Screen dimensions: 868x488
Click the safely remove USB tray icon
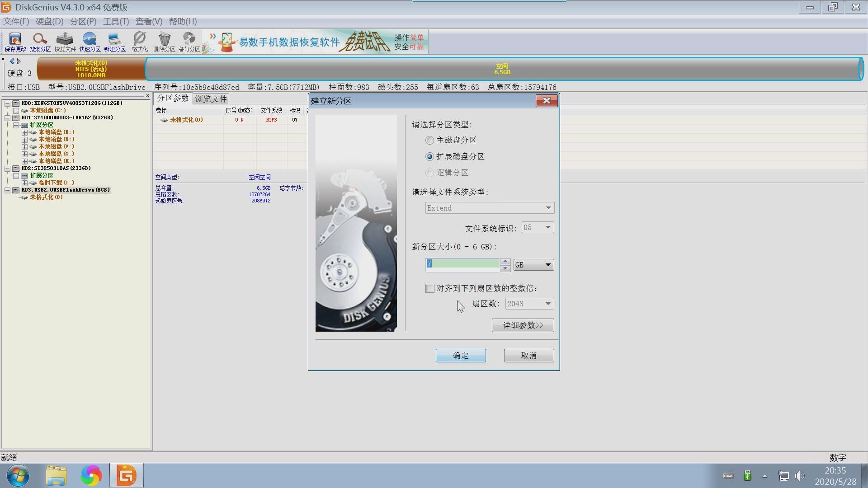tap(747, 475)
